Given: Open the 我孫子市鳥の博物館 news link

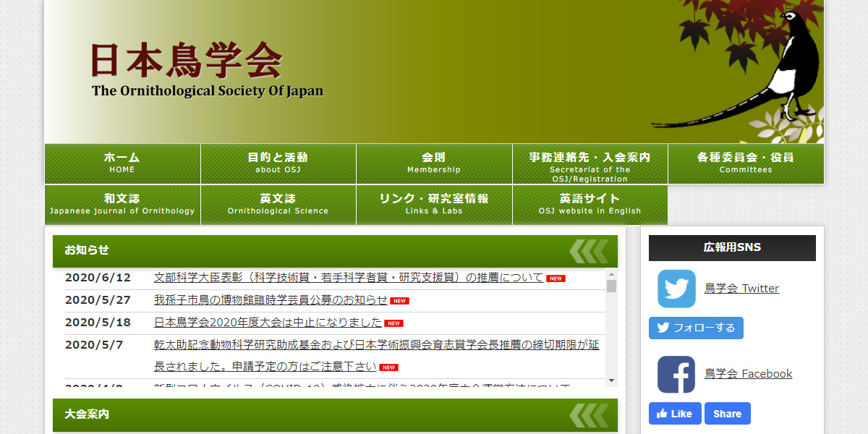Looking at the screenshot, I should pyautogui.click(x=271, y=300).
